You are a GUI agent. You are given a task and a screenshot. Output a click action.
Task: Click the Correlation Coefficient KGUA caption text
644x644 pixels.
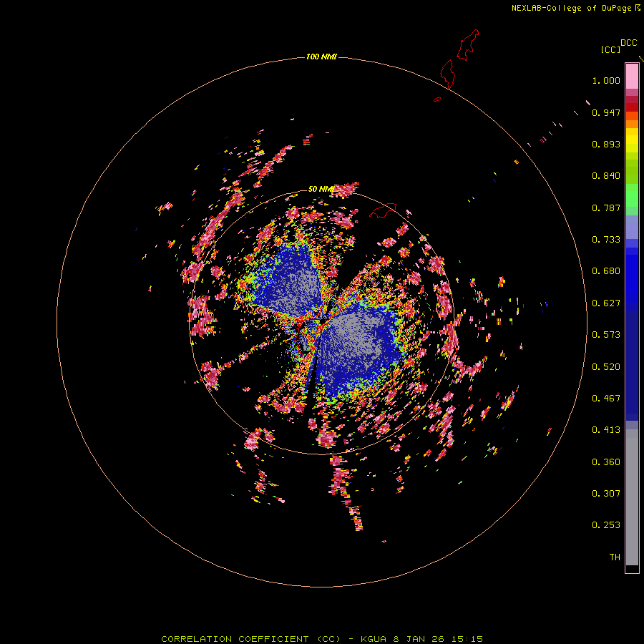(322, 639)
